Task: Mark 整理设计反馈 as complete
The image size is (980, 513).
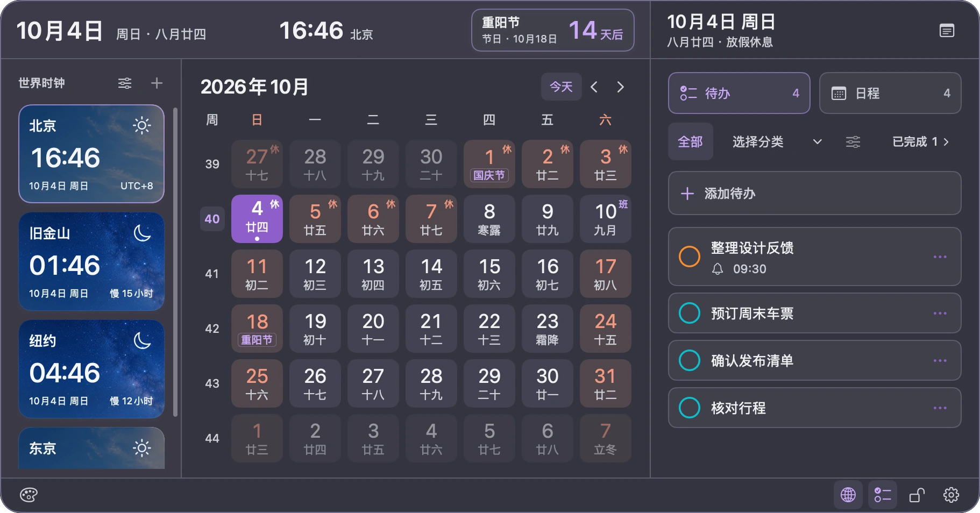Action: click(690, 256)
